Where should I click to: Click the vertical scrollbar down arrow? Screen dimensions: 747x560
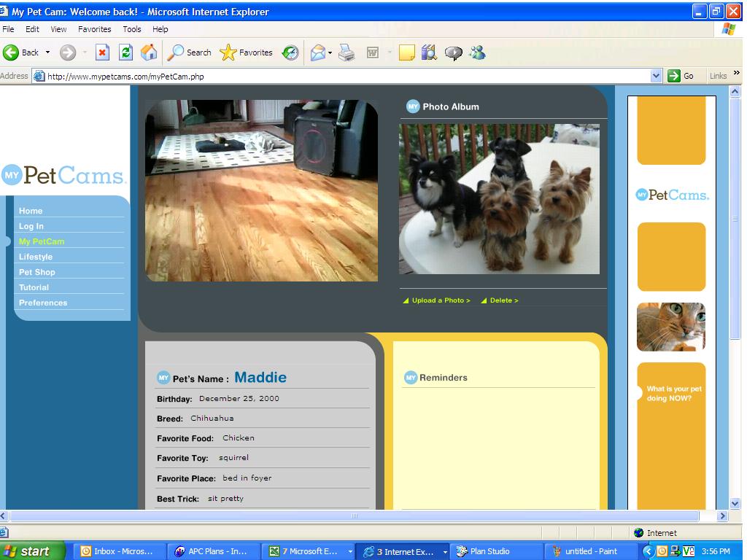pyautogui.click(x=735, y=503)
